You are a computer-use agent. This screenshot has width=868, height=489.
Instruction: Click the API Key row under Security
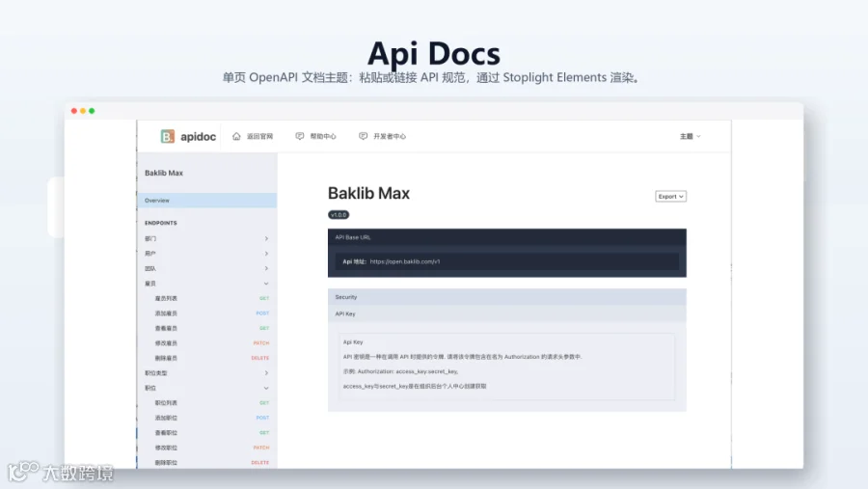click(x=507, y=314)
